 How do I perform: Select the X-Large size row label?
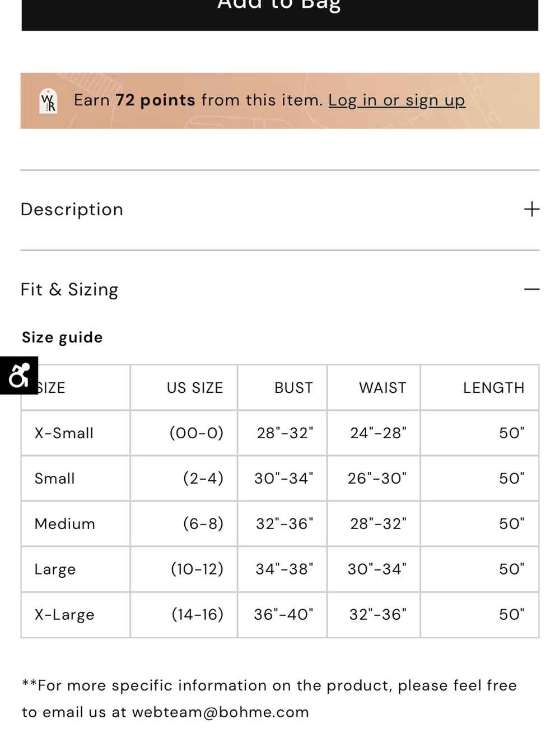click(x=64, y=615)
